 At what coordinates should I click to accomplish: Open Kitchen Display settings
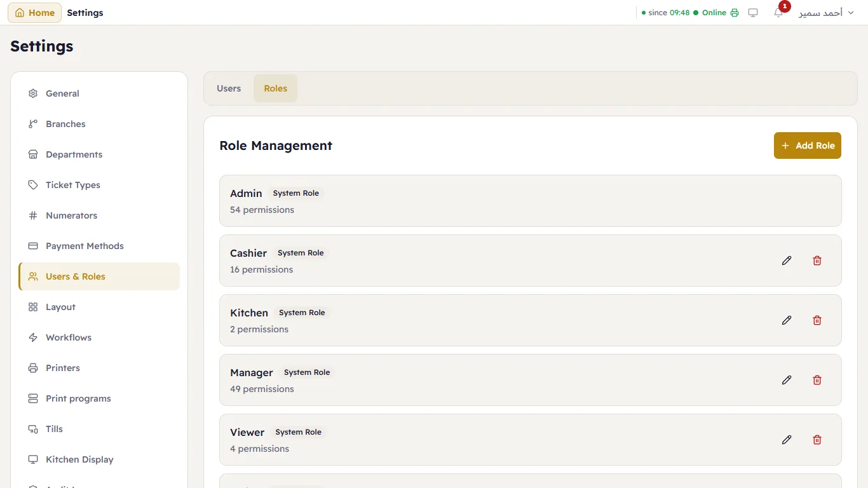coord(99,459)
